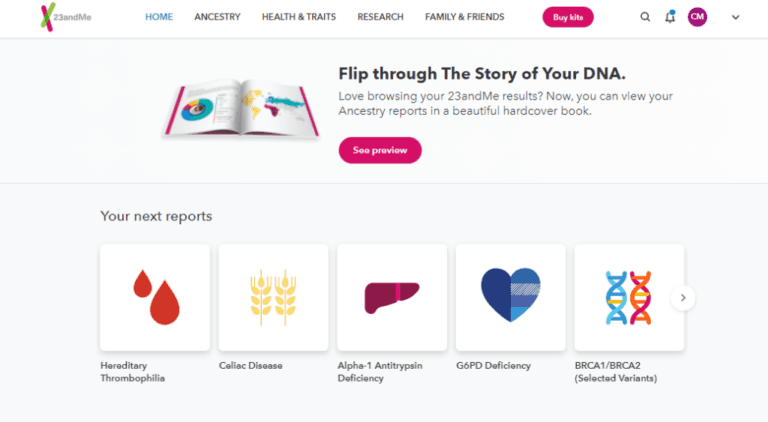768x422 pixels.
Task: Go to the Home tab
Action: 159,17
